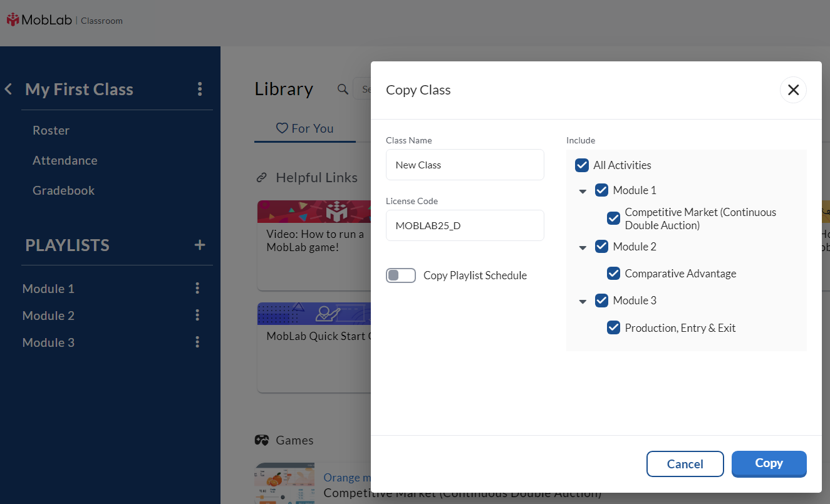
Task: Click the Cancel button
Action: (685, 464)
